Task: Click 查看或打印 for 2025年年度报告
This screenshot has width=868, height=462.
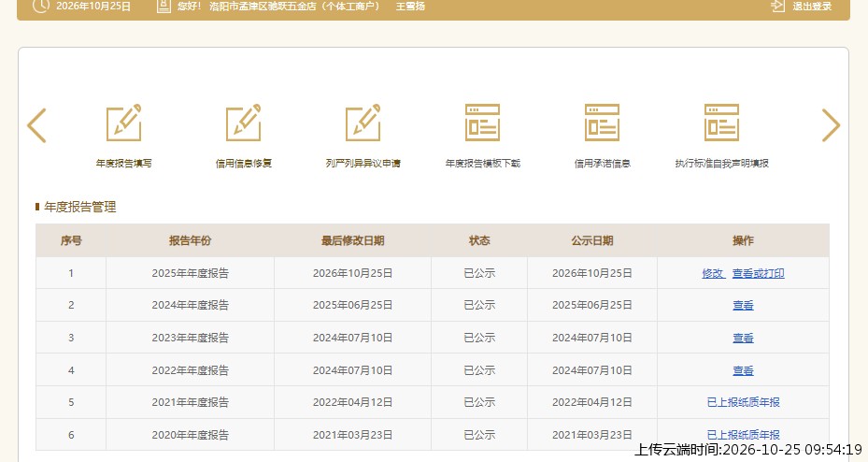Action: tap(759, 273)
